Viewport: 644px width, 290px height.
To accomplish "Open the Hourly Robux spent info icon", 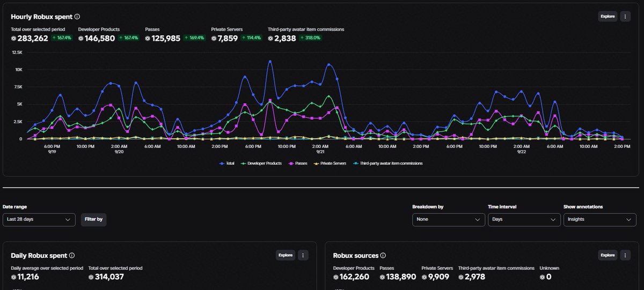I will pyautogui.click(x=77, y=17).
